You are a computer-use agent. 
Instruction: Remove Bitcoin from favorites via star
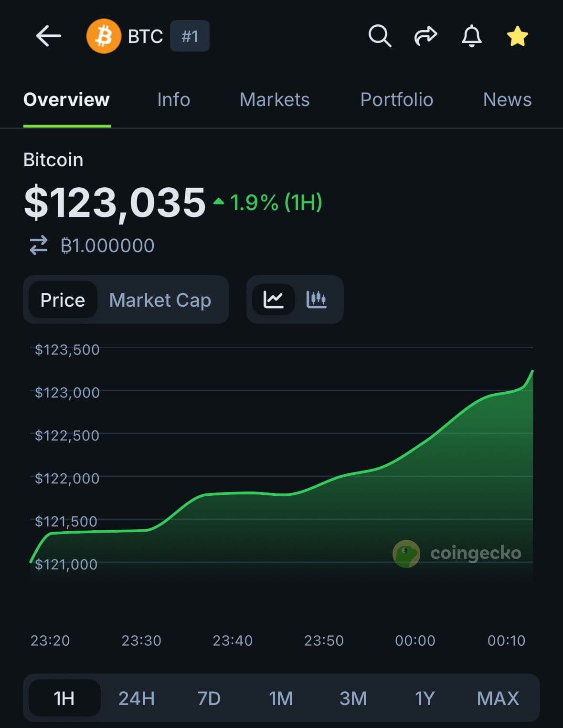[517, 36]
